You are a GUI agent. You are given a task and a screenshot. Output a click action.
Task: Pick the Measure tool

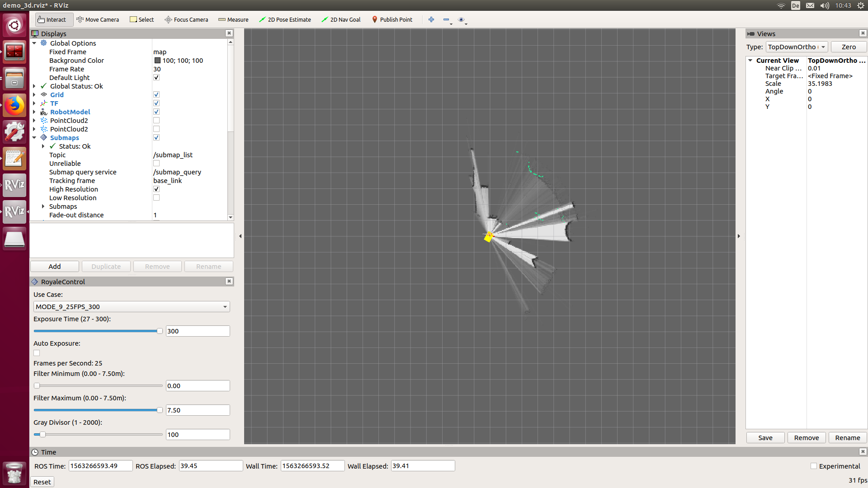(233, 19)
